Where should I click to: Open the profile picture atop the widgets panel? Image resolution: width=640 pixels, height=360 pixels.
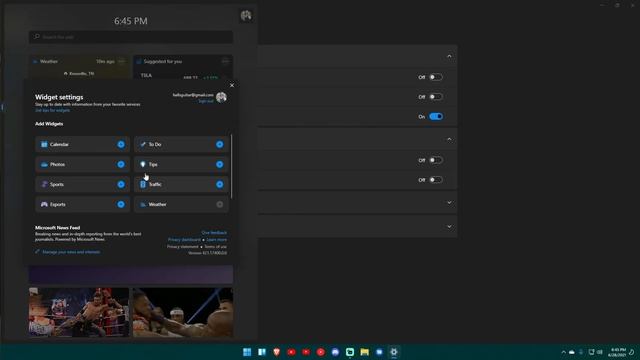click(x=246, y=16)
